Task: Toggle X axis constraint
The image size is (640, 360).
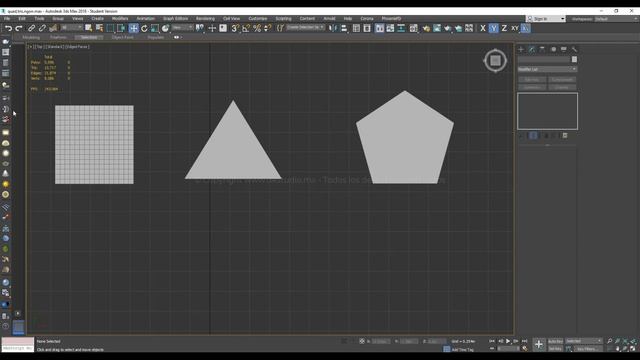Action: point(483,28)
